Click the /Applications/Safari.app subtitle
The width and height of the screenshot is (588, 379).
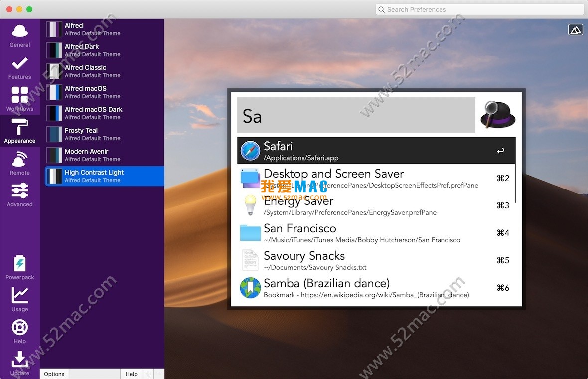(301, 158)
